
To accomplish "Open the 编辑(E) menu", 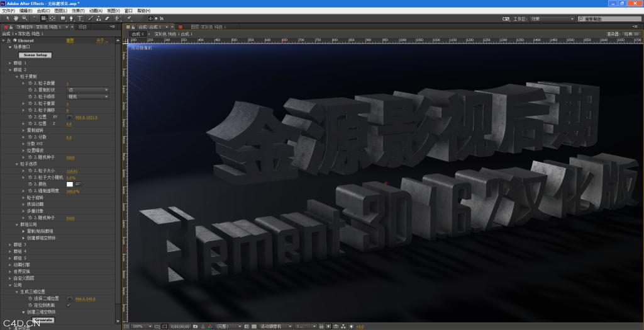I will (25, 11).
